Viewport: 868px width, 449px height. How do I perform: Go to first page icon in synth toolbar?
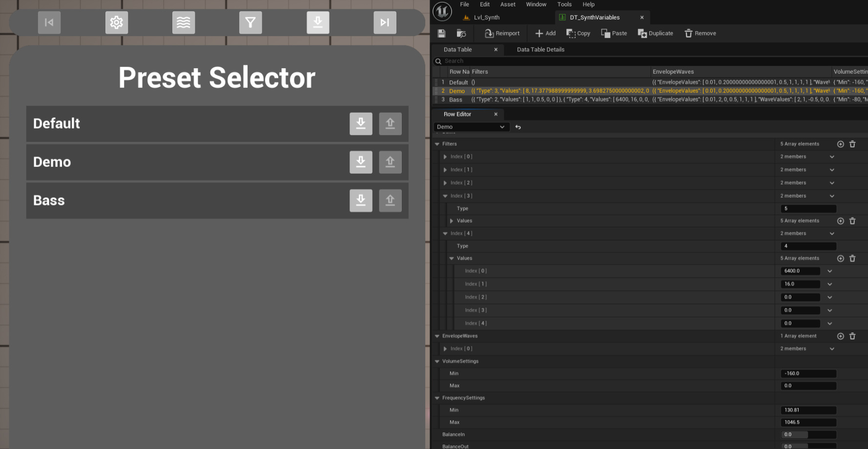tap(49, 22)
